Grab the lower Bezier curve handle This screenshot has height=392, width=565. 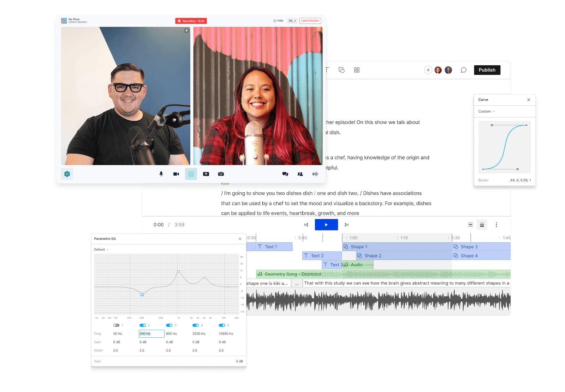[518, 169]
